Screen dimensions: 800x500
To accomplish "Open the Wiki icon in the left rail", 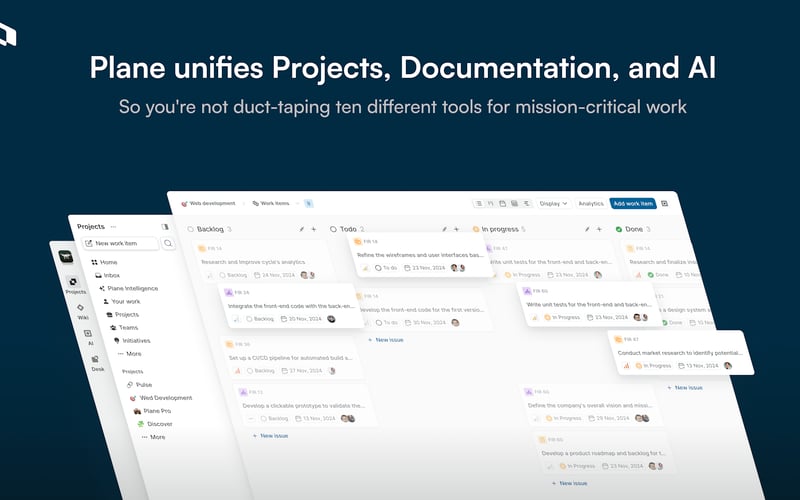I will click(80, 308).
